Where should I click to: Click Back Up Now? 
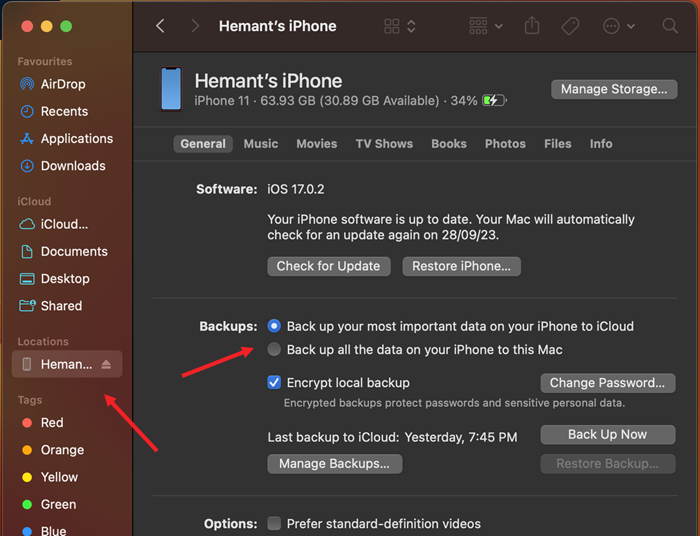click(x=608, y=435)
